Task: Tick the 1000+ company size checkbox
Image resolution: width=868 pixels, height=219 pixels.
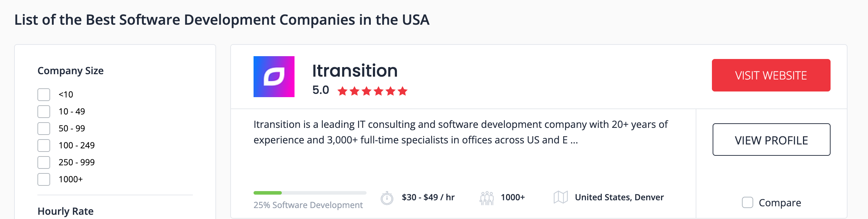Action: coord(44,179)
